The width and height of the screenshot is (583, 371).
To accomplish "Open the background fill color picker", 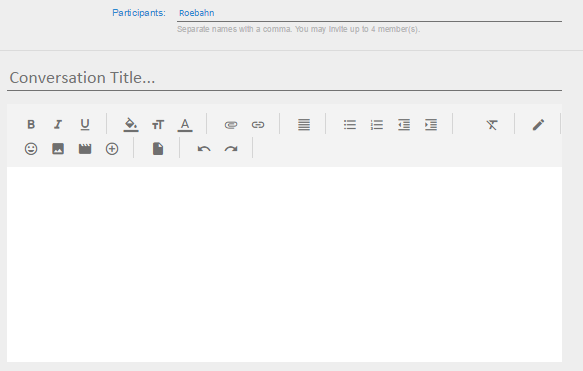I will pos(131,125).
